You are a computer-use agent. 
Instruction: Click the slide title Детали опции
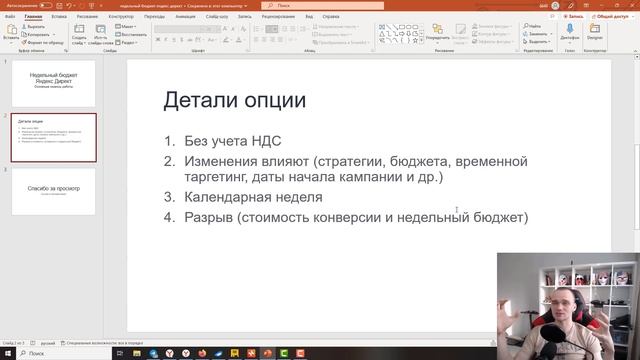click(235, 100)
